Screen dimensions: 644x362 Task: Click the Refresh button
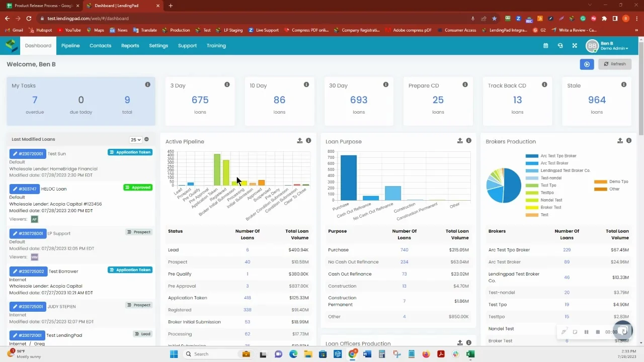point(614,64)
